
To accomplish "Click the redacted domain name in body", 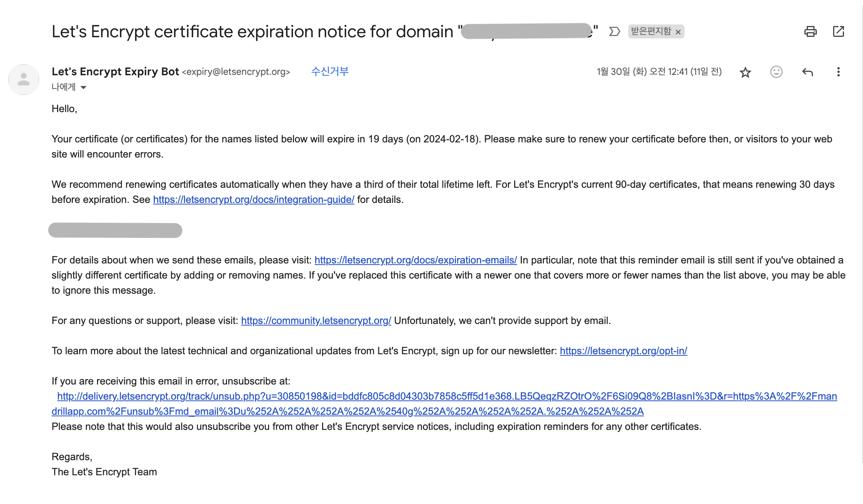I will (x=115, y=230).
